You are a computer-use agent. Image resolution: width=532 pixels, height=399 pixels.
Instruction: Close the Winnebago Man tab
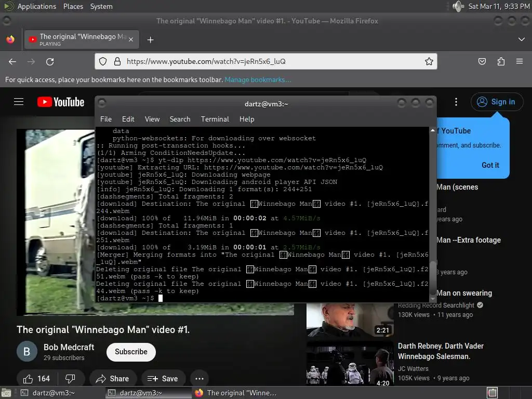pos(131,39)
